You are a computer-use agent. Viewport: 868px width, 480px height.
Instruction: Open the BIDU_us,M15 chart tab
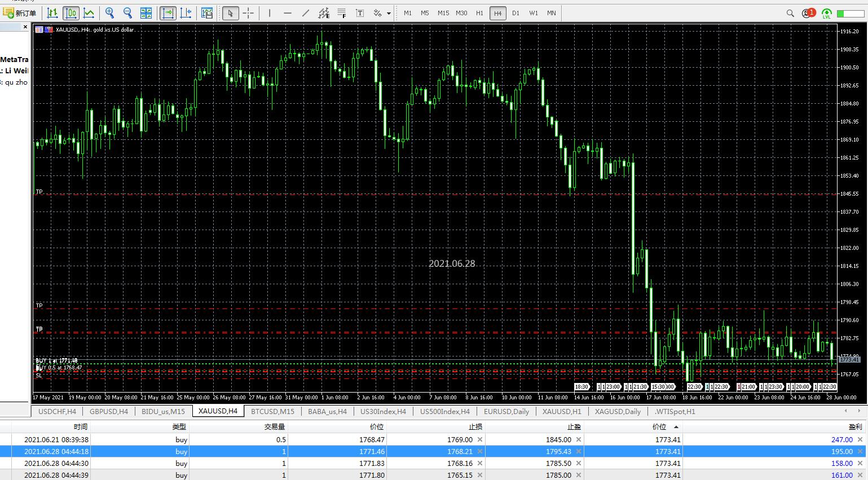(x=163, y=411)
